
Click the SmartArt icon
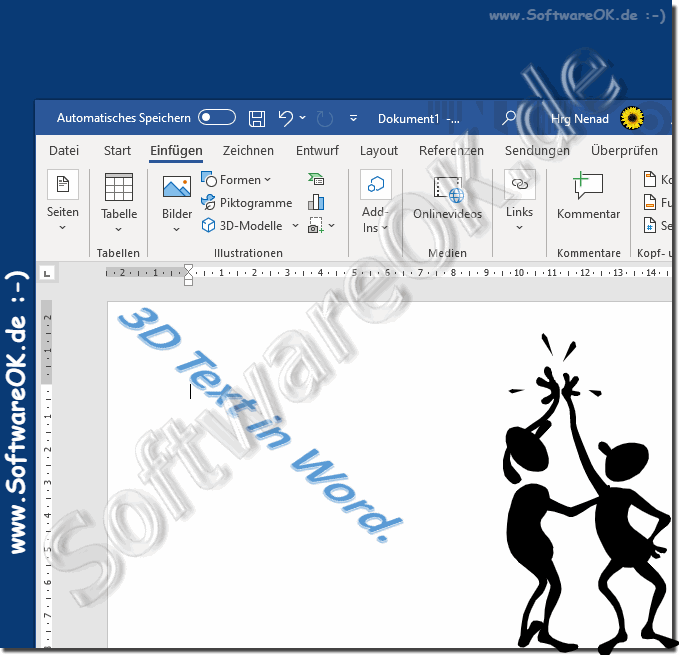tap(316, 179)
